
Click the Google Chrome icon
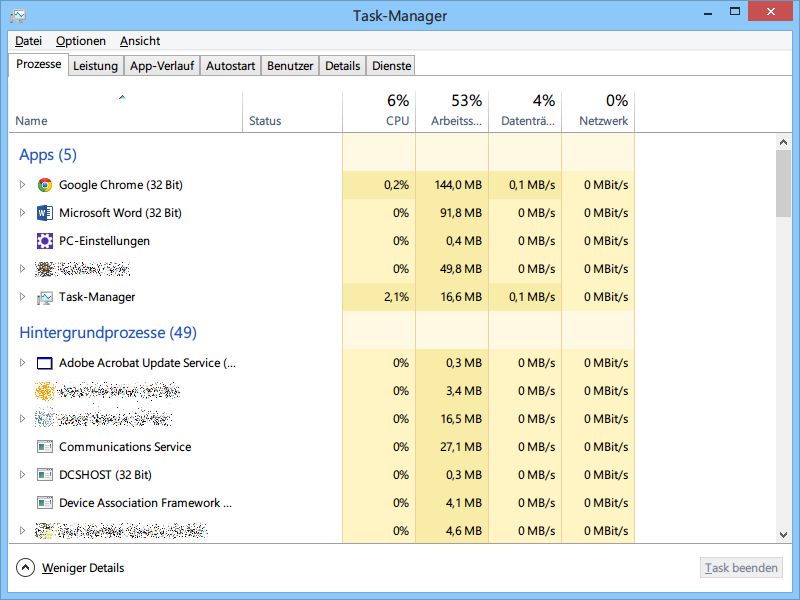(45, 185)
